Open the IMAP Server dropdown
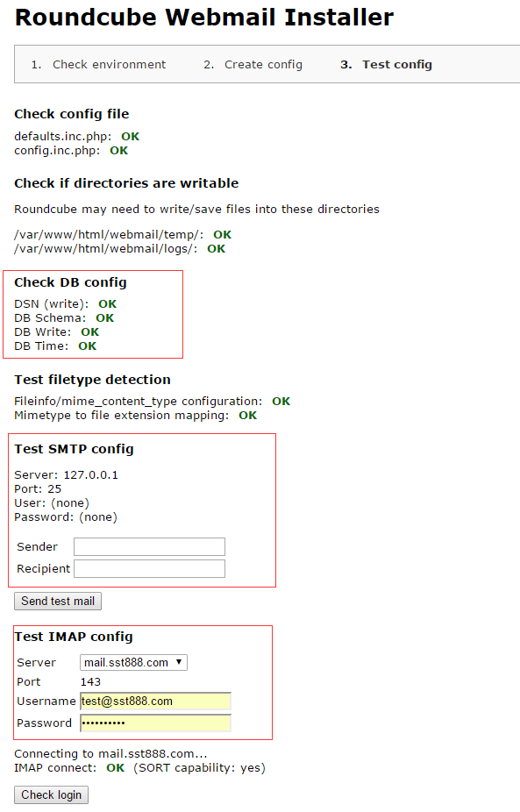Image resolution: width=520 pixels, height=812 pixels. 133,662
